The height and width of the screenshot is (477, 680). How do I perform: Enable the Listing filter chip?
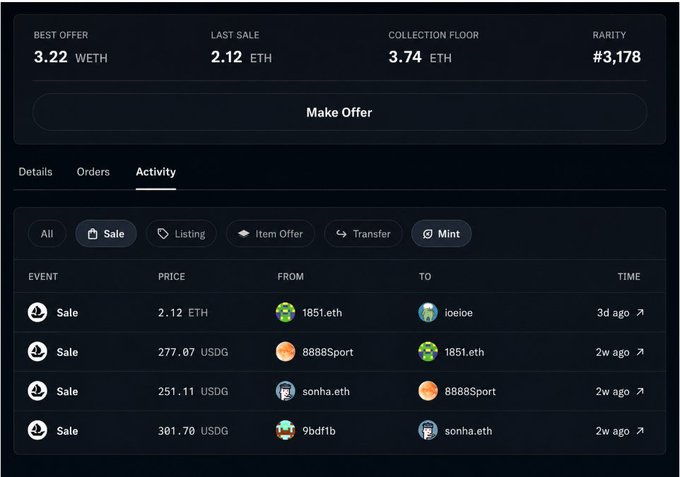[181, 234]
